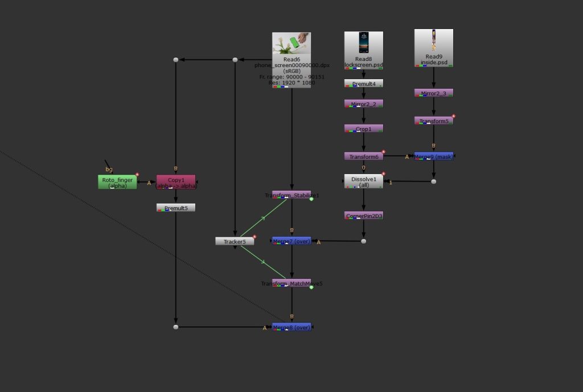Select the Merge8 (over) node
This screenshot has height=392, width=583.
point(291,327)
